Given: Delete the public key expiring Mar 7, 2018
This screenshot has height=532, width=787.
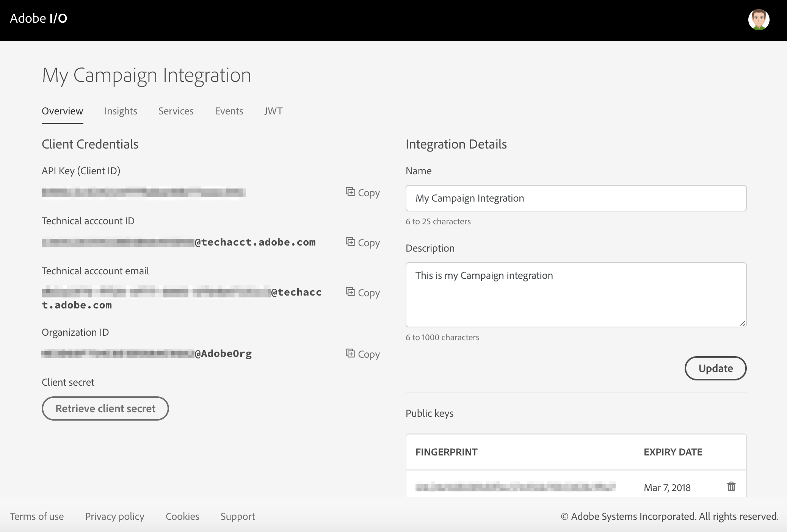Looking at the screenshot, I should 731,486.
